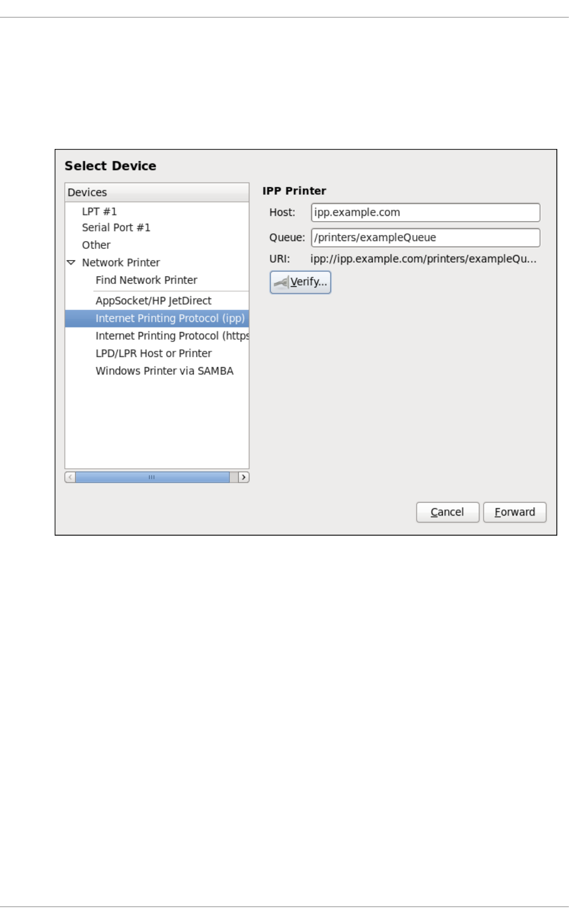Screen dimensions: 569x924
Task: Click the Devices column header
Action: point(157,192)
